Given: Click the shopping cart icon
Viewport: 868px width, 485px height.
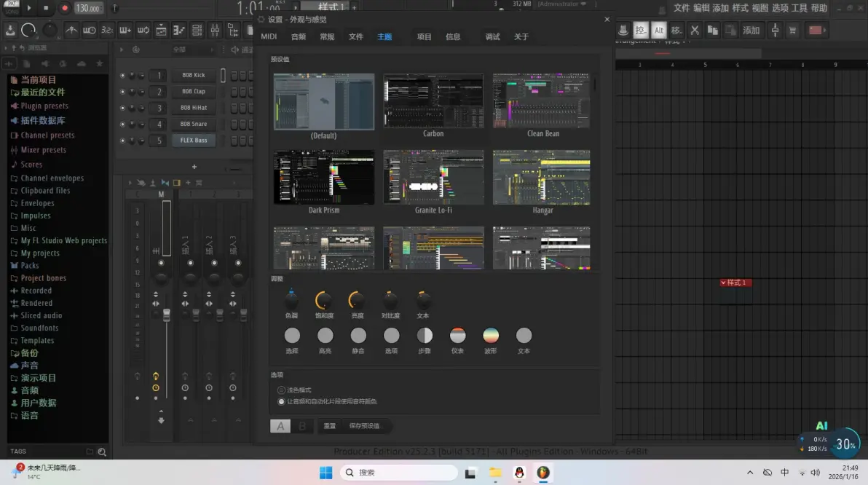Looking at the screenshot, I should [x=793, y=31].
